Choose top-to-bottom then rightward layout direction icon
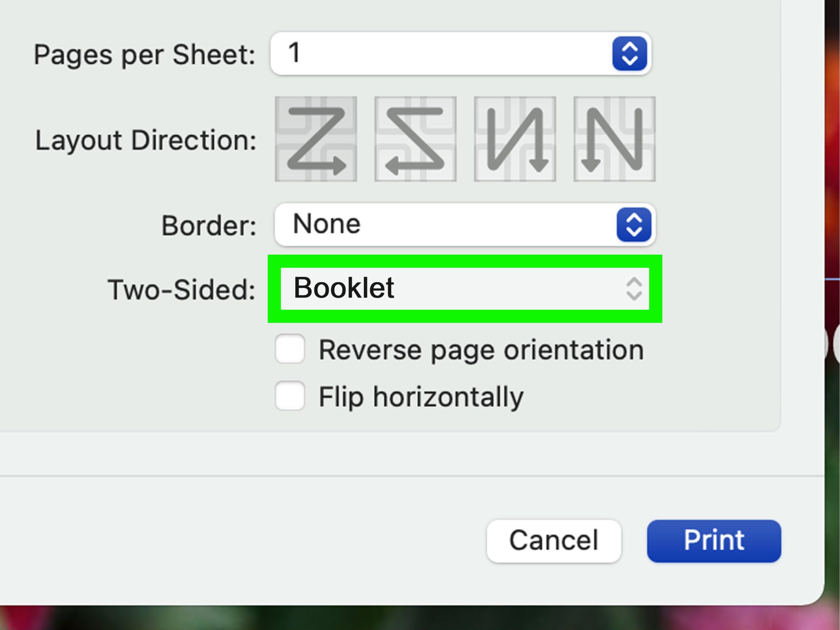The width and height of the screenshot is (840, 630). coord(515,139)
